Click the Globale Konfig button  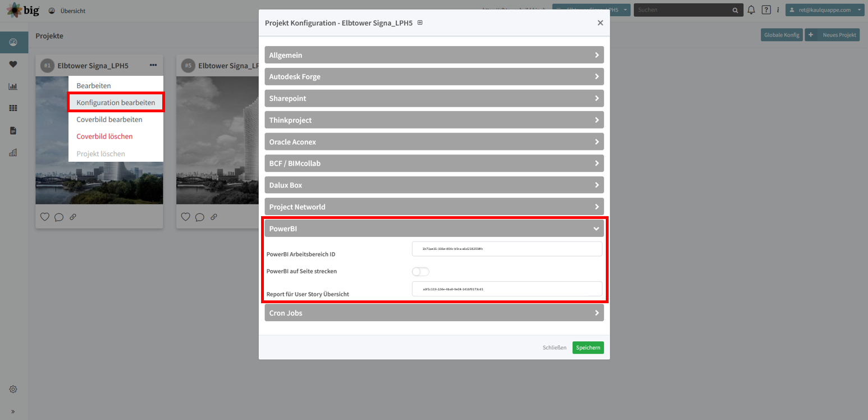pos(782,35)
